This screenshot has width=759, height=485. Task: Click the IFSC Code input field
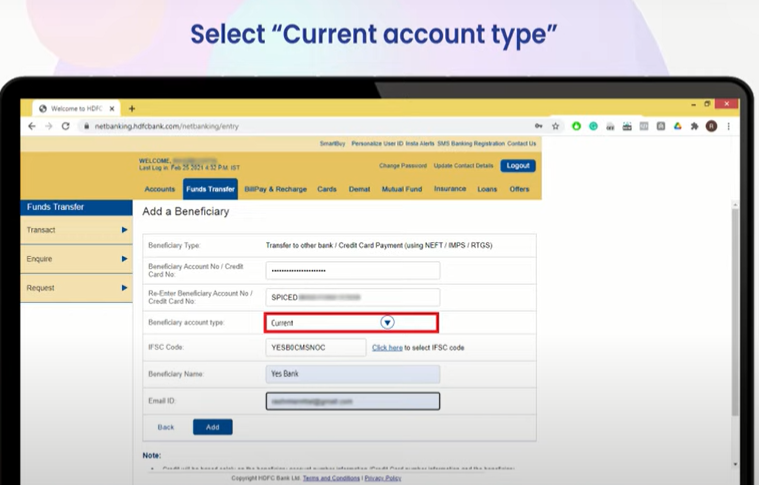pos(316,348)
